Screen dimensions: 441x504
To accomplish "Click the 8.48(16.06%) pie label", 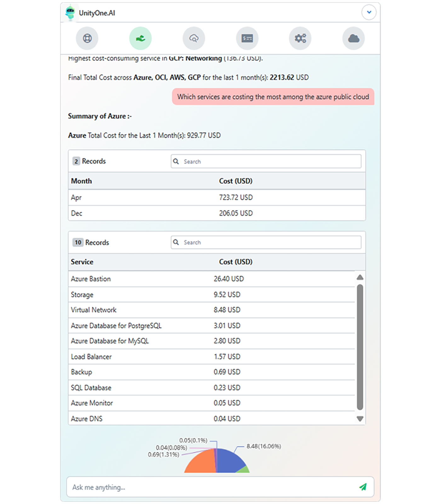I will pos(264,446).
